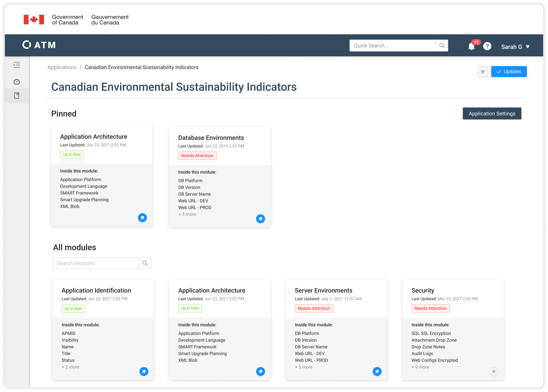Image resolution: width=548 pixels, height=392 pixels.
Task: Select 'Web Configs Encrypted' in Security
Action: point(434,360)
